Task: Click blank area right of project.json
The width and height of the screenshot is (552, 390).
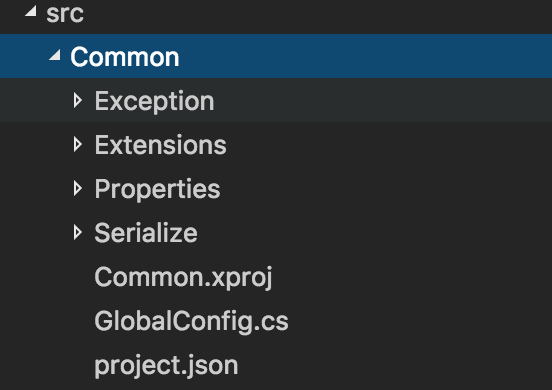Action: (x=395, y=364)
